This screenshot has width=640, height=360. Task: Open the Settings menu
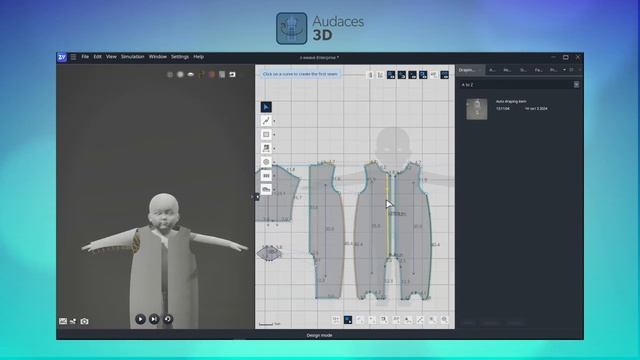tap(180, 57)
